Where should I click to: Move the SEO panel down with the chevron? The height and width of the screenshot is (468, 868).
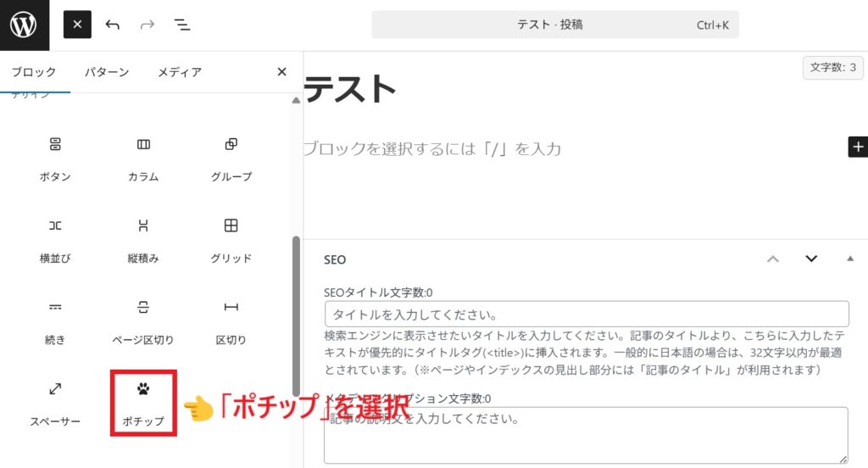click(811, 259)
